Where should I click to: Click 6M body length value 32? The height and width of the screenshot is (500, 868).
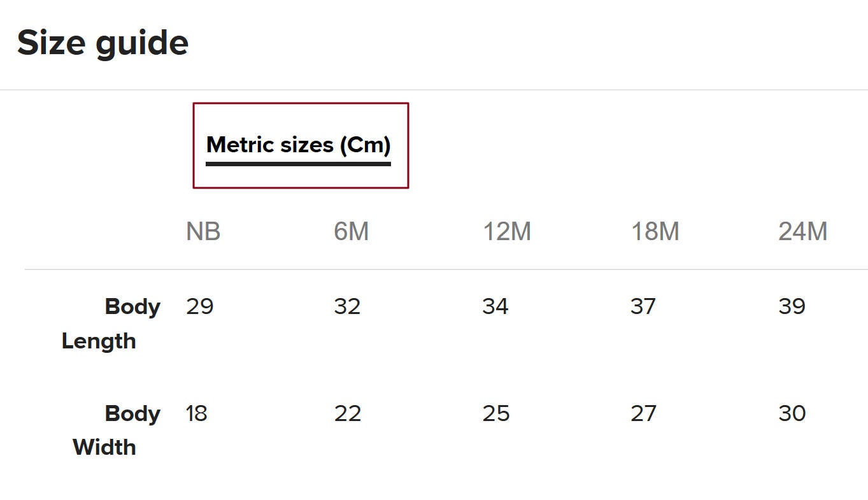pyautogui.click(x=348, y=306)
